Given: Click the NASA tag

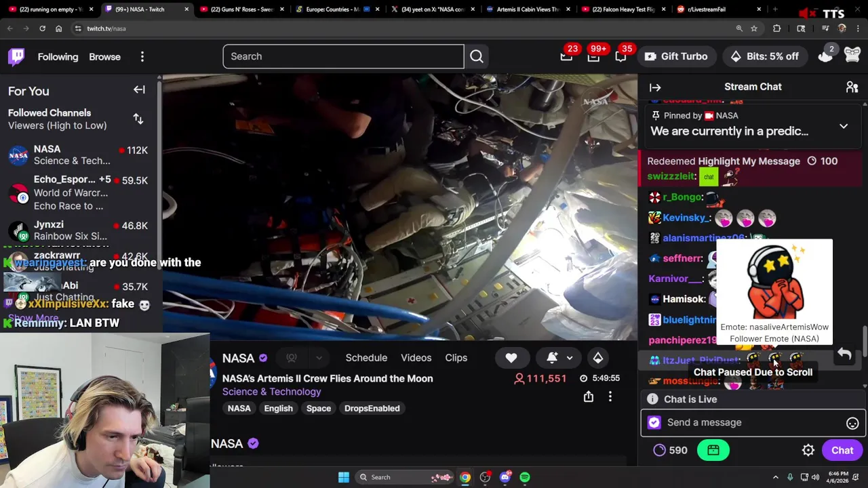Looking at the screenshot, I should tap(239, 409).
